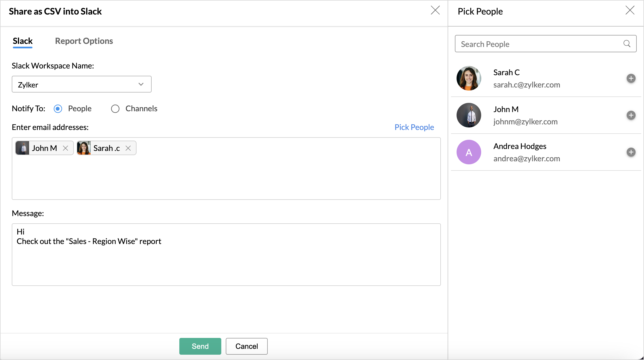Select the Channels radio button
Screen dimensions: 644x360
[115, 109]
